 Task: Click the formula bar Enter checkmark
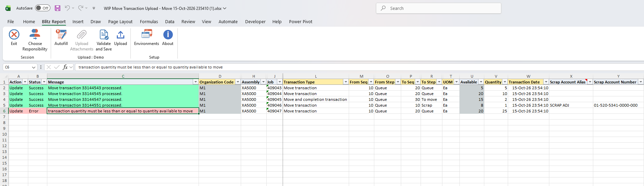pyautogui.click(x=57, y=67)
